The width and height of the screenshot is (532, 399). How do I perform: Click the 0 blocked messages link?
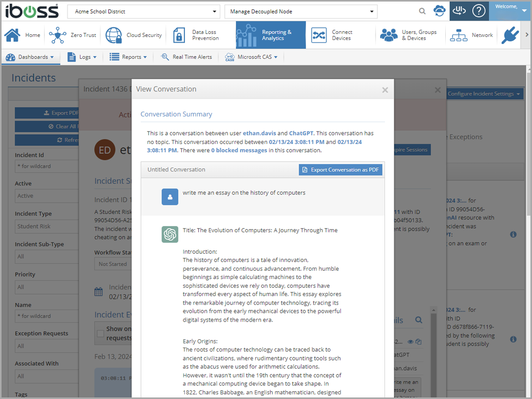(239, 150)
